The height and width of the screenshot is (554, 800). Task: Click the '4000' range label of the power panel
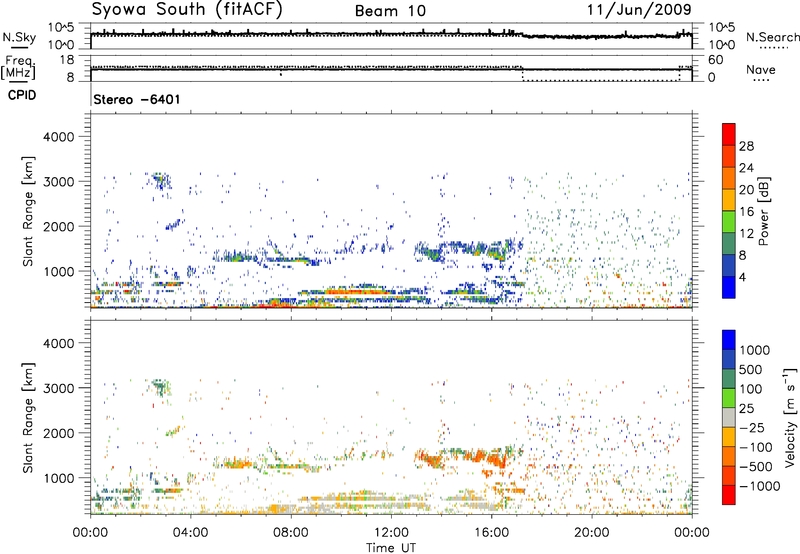pyautogui.click(x=58, y=137)
